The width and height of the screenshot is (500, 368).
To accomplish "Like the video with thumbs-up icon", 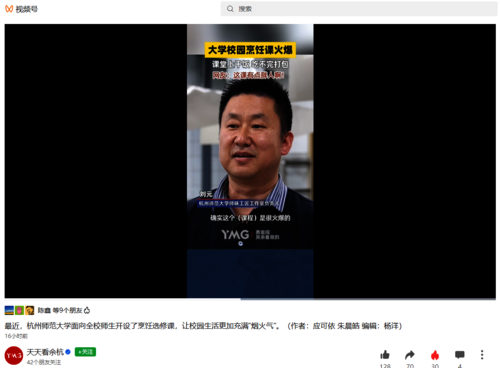I will coord(385,355).
